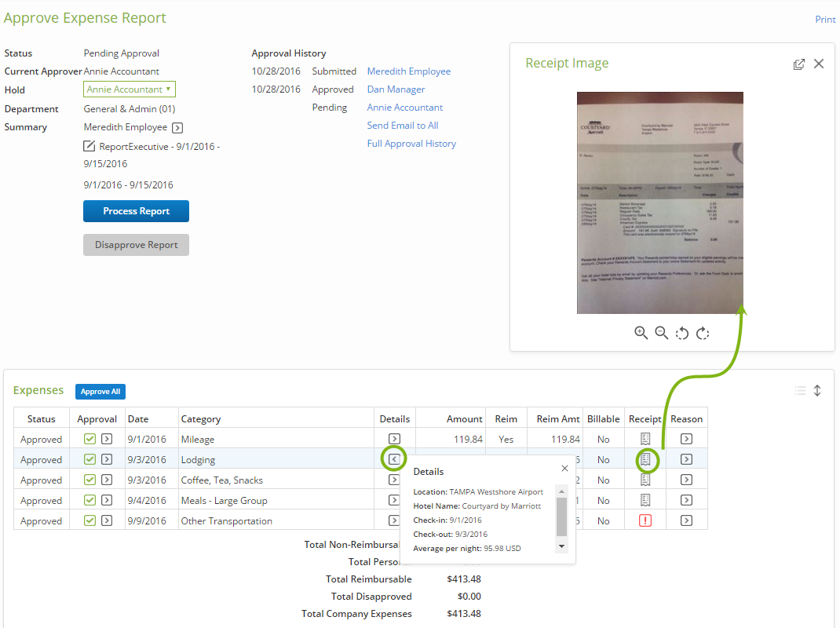The height and width of the screenshot is (628, 840).
Task: Zoom in on the receipt image
Action: pos(641,333)
